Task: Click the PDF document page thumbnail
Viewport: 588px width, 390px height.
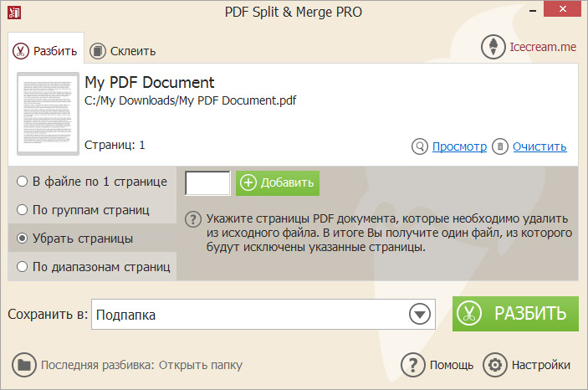Action: pyautogui.click(x=48, y=114)
